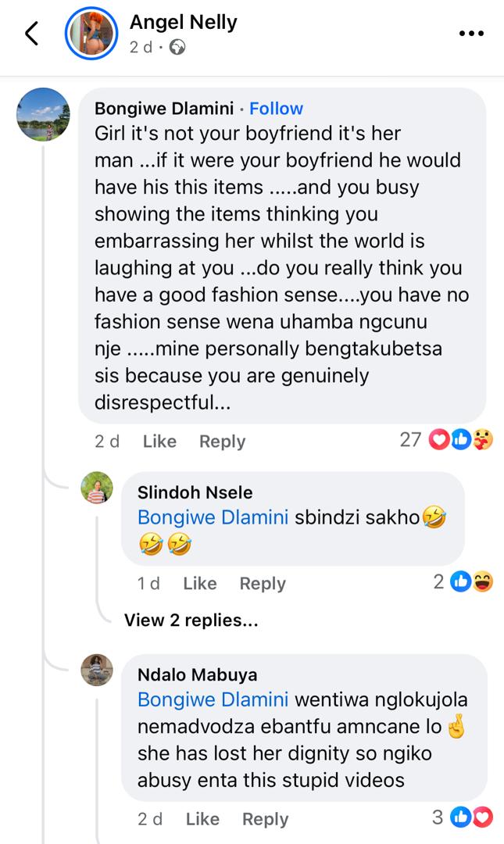
Task: Like Bongiwe Dlamini's comment
Action: tap(159, 442)
